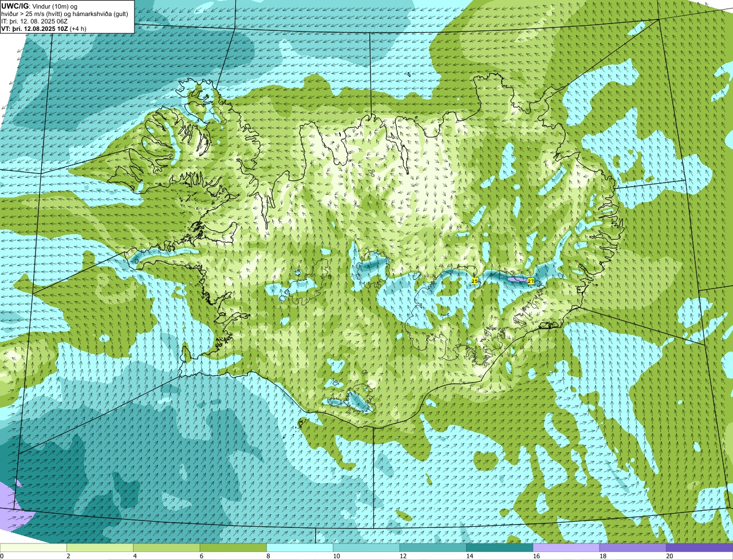This screenshot has width=733, height=560.
Task: Select the title text "UWC/IG: Vindur (10m) og"
Action: pyautogui.click(x=40, y=6)
